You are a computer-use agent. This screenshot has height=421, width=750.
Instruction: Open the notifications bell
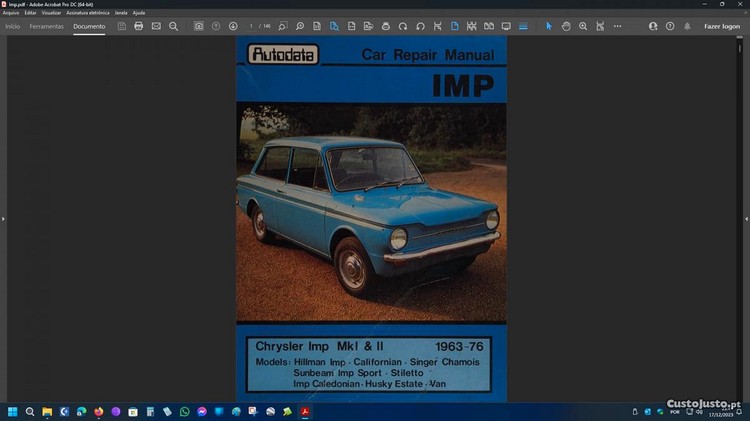coord(687,26)
